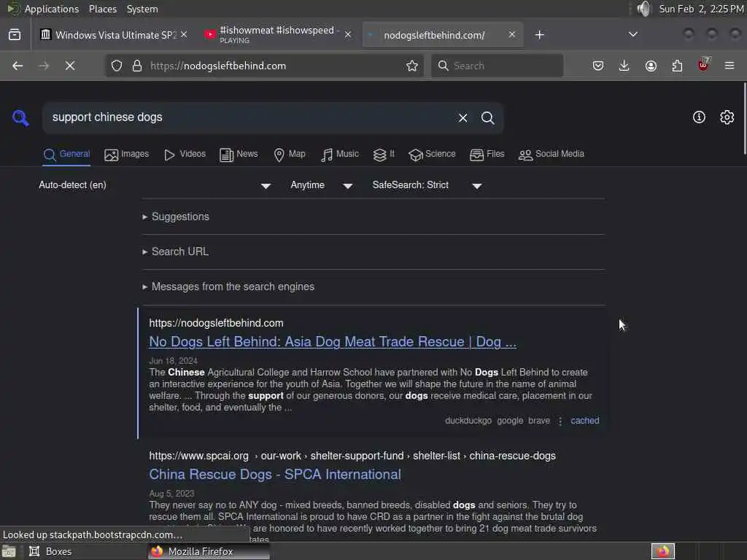This screenshot has width=747, height=560.
Task: Select Mozilla Firefox taskbar entry
Action: (x=209, y=551)
